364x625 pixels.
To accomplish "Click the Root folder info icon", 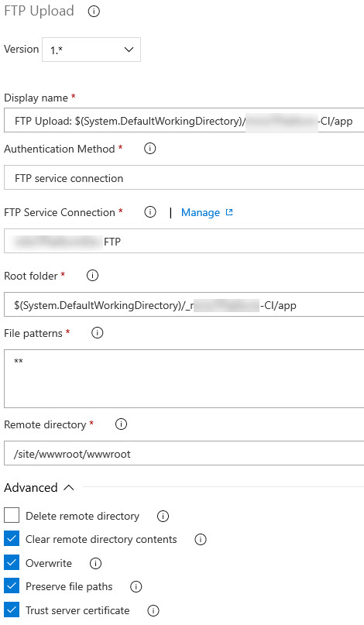I will click(92, 276).
